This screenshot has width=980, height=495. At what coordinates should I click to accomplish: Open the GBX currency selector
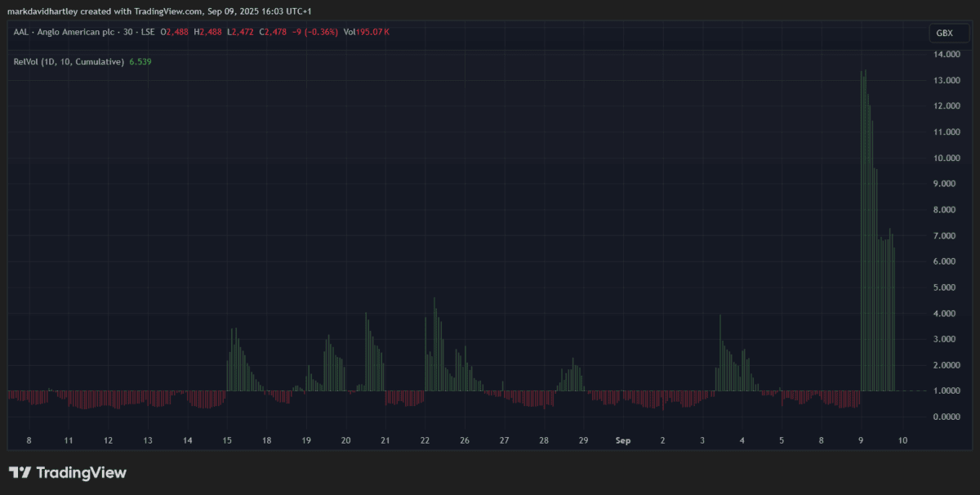(944, 33)
